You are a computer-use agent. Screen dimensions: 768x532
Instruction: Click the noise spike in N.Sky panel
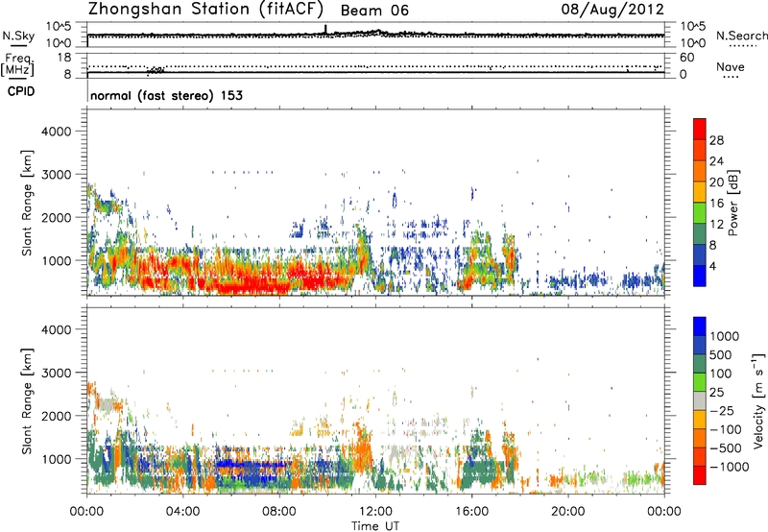coord(325,30)
